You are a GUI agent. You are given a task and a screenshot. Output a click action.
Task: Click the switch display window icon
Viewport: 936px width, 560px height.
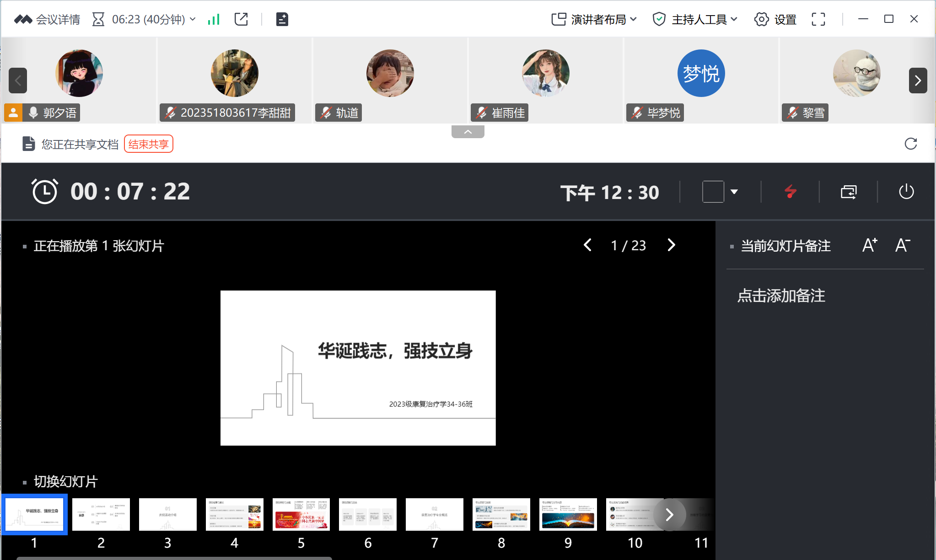pyautogui.click(x=848, y=192)
